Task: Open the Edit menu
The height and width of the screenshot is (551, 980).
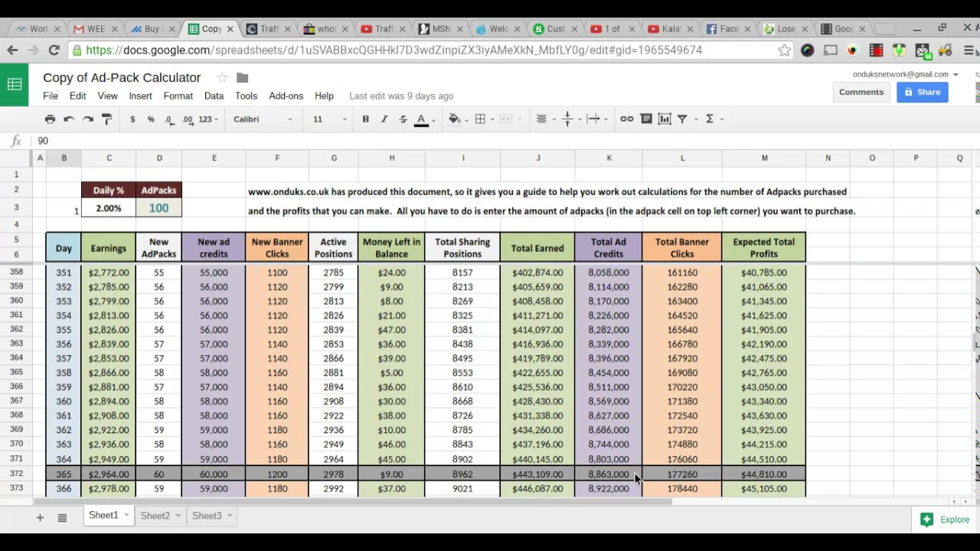Action: [x=78, y=96]
